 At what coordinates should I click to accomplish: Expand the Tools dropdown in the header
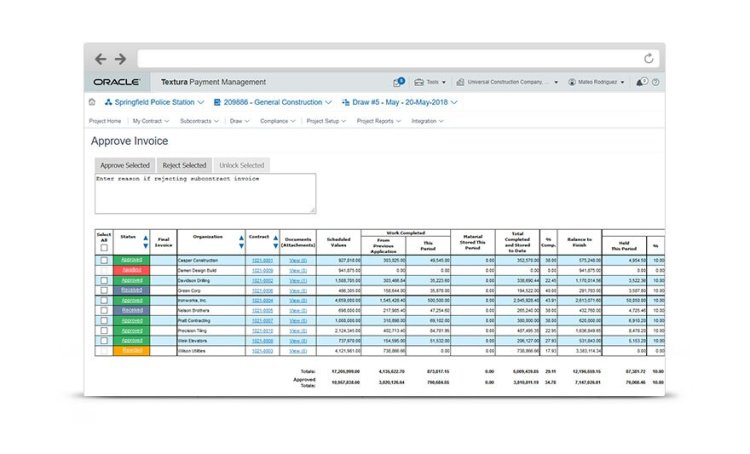433,82
